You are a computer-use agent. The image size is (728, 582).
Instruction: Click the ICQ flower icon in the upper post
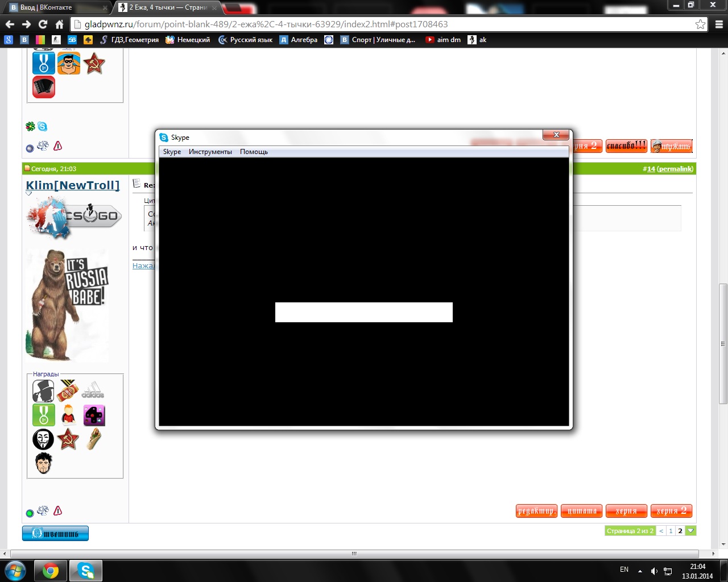(x=31, y=126)
